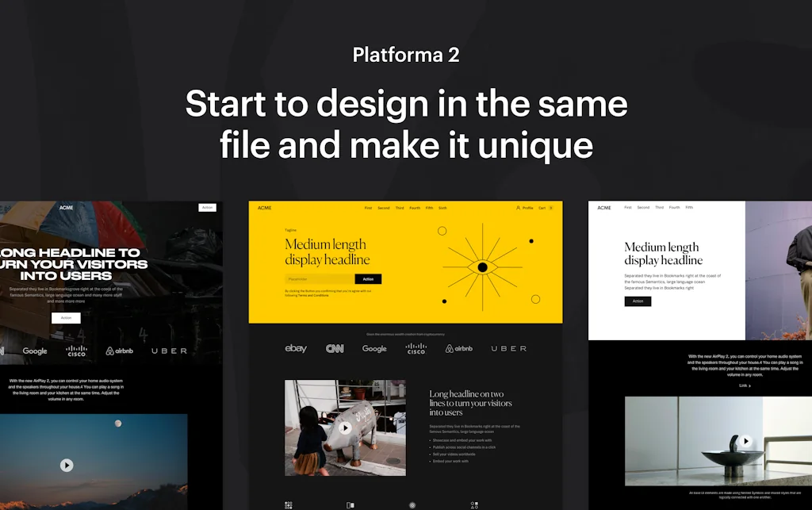Click the grid icon in the page footer

coord(289,504)
